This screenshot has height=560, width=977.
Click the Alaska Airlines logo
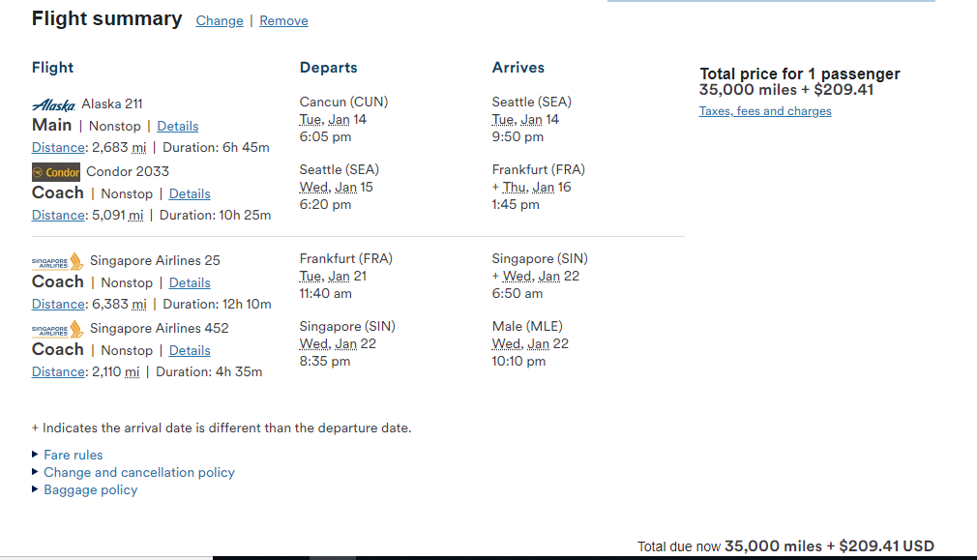(53, 104)
